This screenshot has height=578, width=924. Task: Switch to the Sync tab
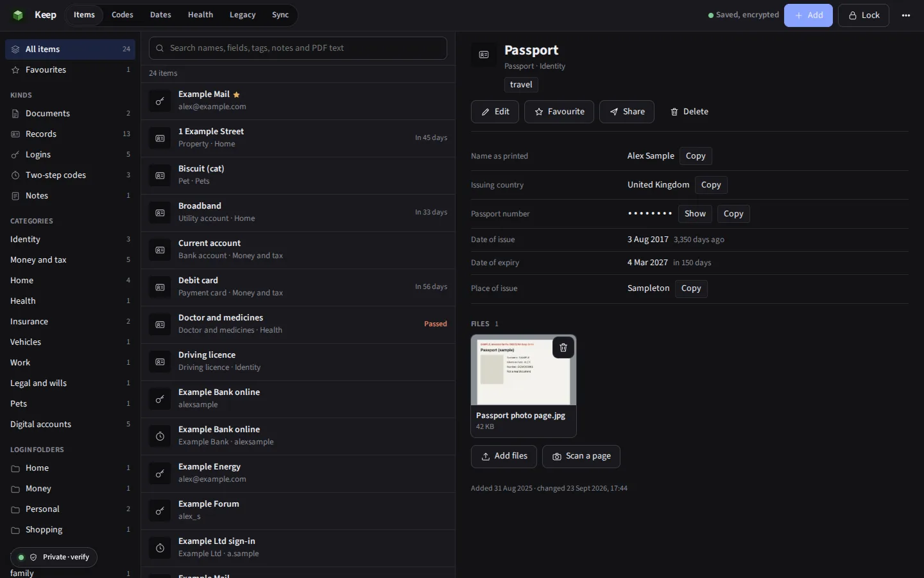pyautogui.click(x=280, y=15)
